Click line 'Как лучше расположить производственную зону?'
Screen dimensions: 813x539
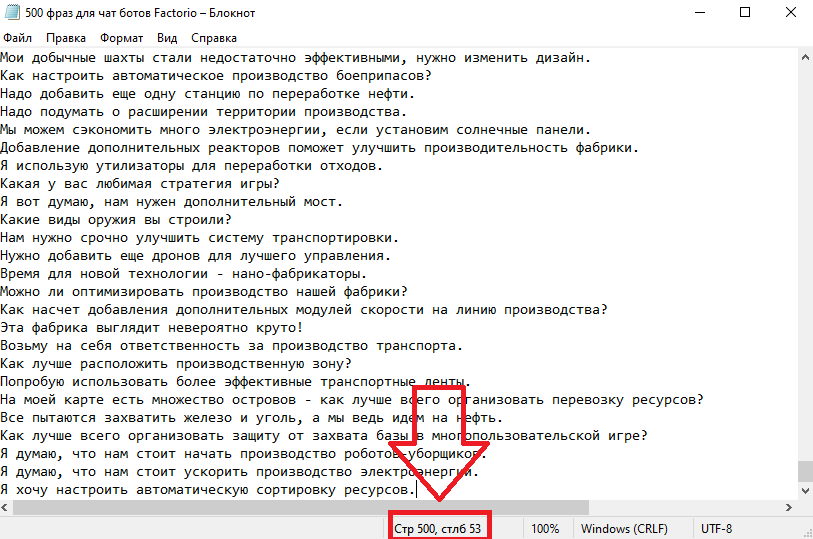pos(176,364)
